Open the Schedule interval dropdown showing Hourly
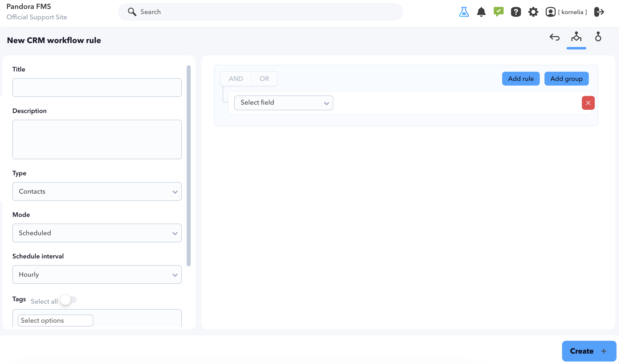The image size is (619, 364). (97, 274)
